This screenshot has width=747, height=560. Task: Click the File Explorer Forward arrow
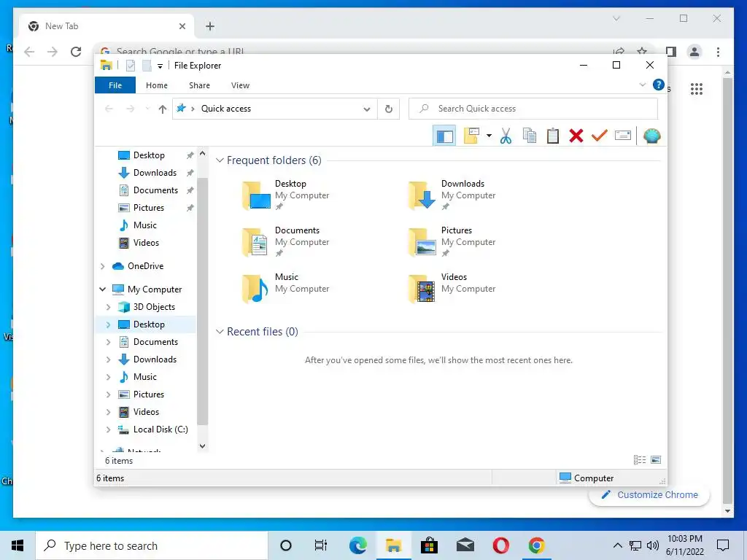(130, 109)
